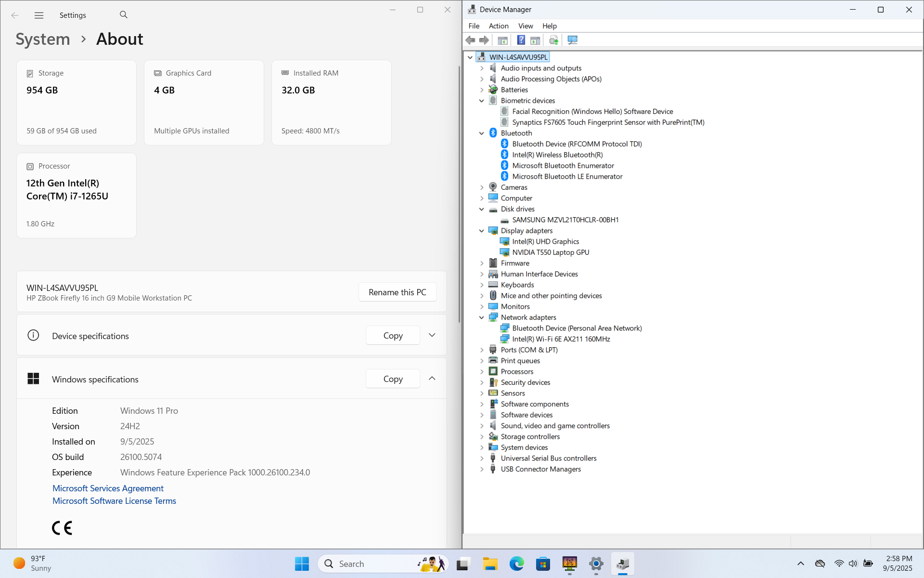
Task: Open Microsoft Store from taskbar
Action: pyautogui.click(x=543, y=564)
